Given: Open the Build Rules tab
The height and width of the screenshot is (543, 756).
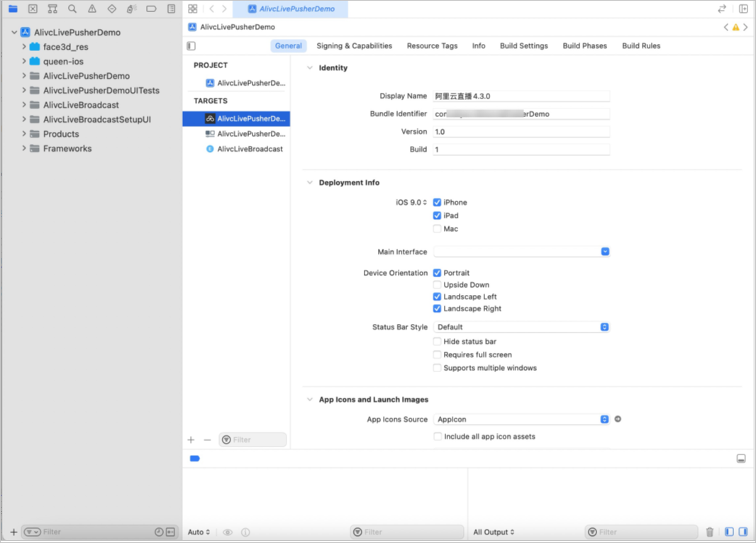Looking at the screenshot, I should [x=641, y=46].
